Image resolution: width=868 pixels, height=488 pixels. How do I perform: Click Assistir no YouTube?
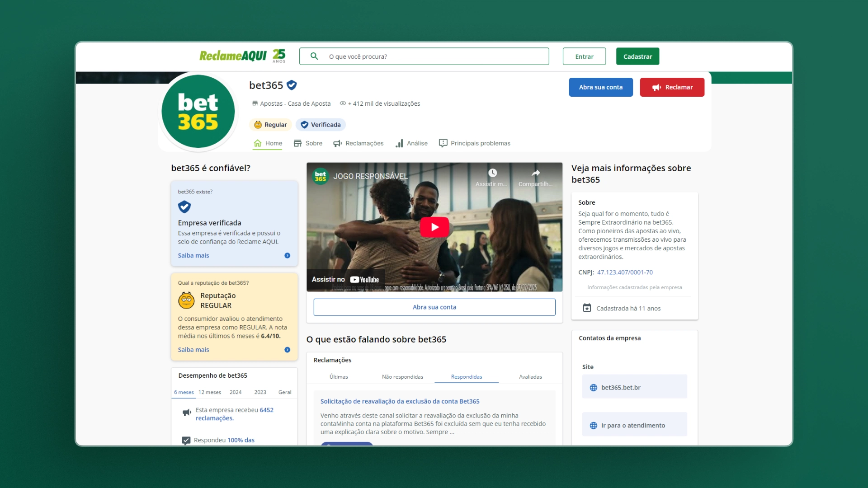pos(345,280)
